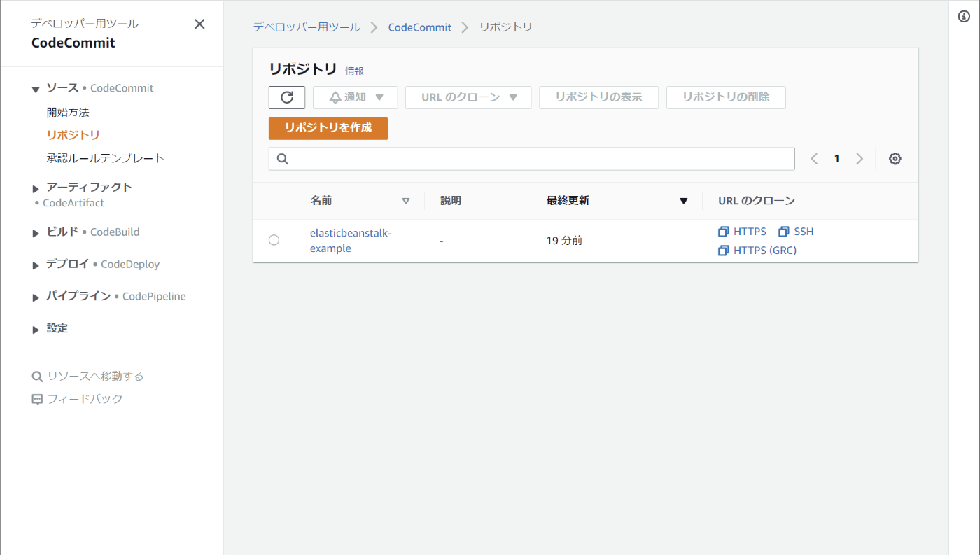Click the リポジトリの削除 button

(x=726, y=97)
